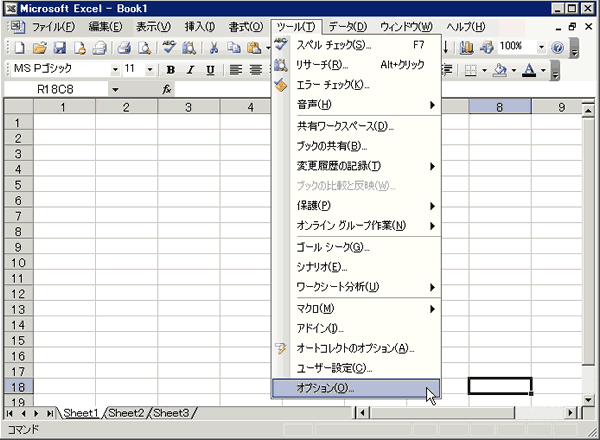Click the Print Preview magnifier icon
This screenshot has width=600, height=440.
click(144, 48)
